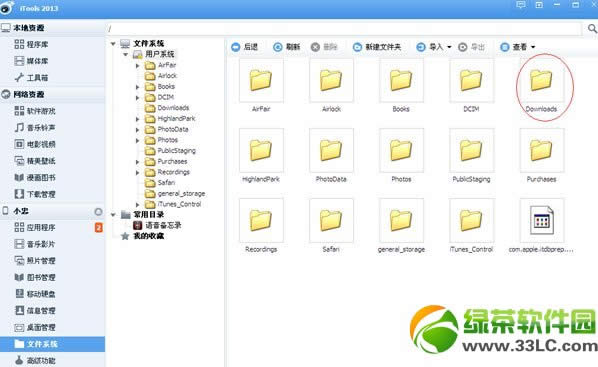This screenshot has width=598, height=367.
Task: Select PublicStaging in the folder tree
Action: pyautogui.click(x=170, y=151)
